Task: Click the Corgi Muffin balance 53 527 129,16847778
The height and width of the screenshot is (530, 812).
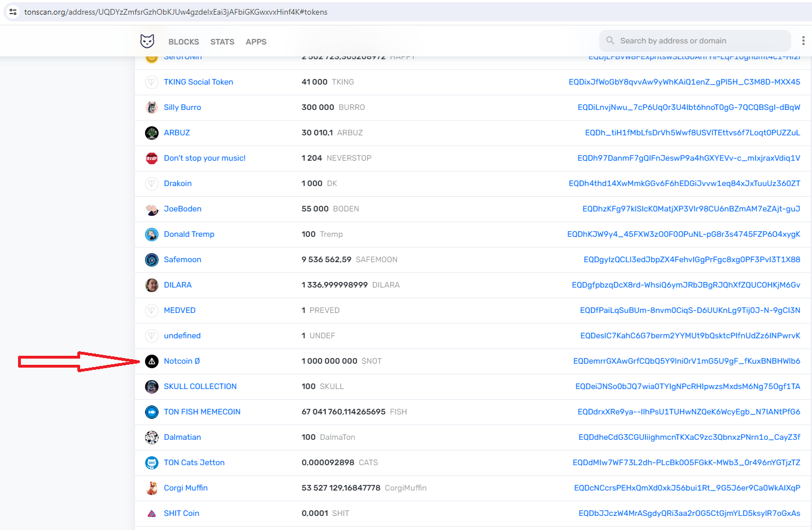Action: point(341,488)
